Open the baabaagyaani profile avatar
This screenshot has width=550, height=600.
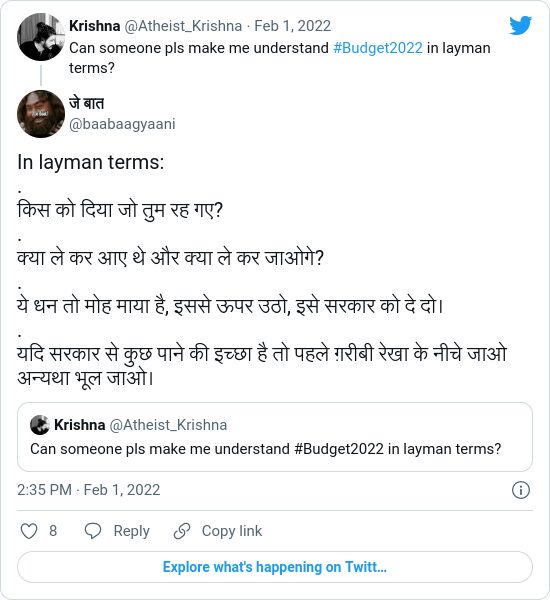point(41,114)
